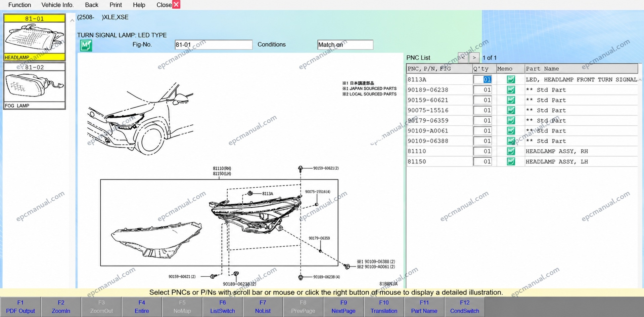Open memo icon for 8113A row

[x=511, y=79]
